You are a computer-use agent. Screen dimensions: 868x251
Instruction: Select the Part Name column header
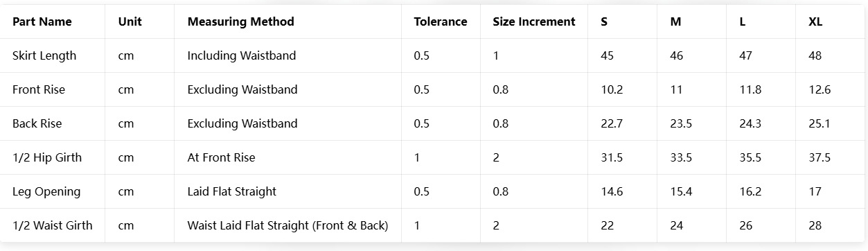point(42,21)
